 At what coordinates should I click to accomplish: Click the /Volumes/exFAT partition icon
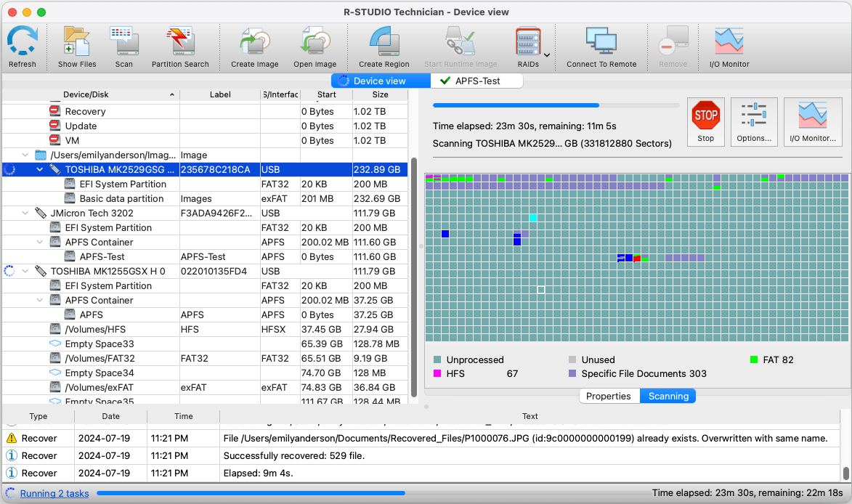pos(55,386)
